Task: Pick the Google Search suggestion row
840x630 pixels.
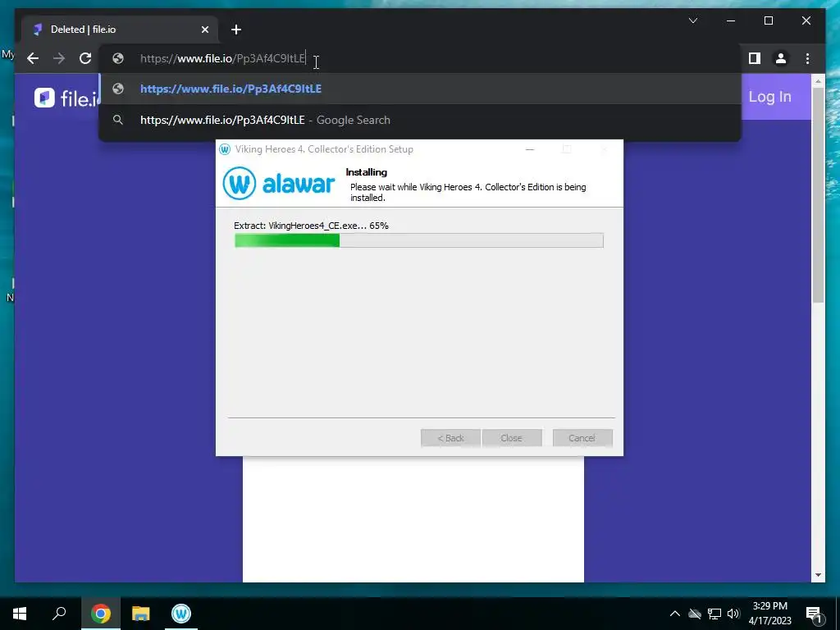Action: pos(421,120)
